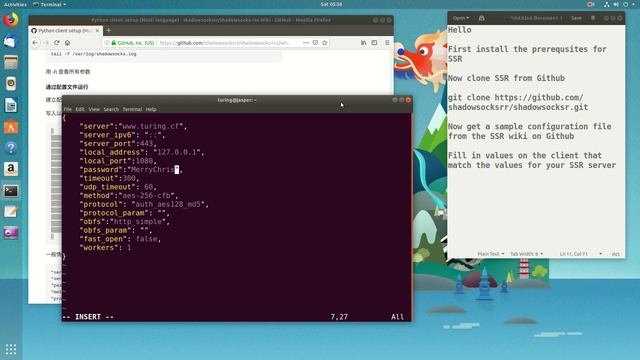Click the Save button in gedit

click(x=576, y=18)
